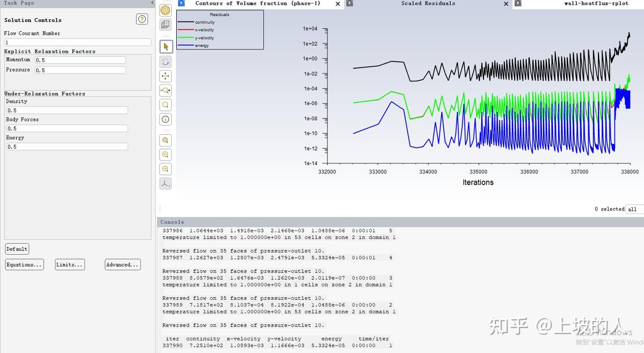Open the Limits... dialog
The width and height of the screenshot is (644, 353).
(70, 265)
